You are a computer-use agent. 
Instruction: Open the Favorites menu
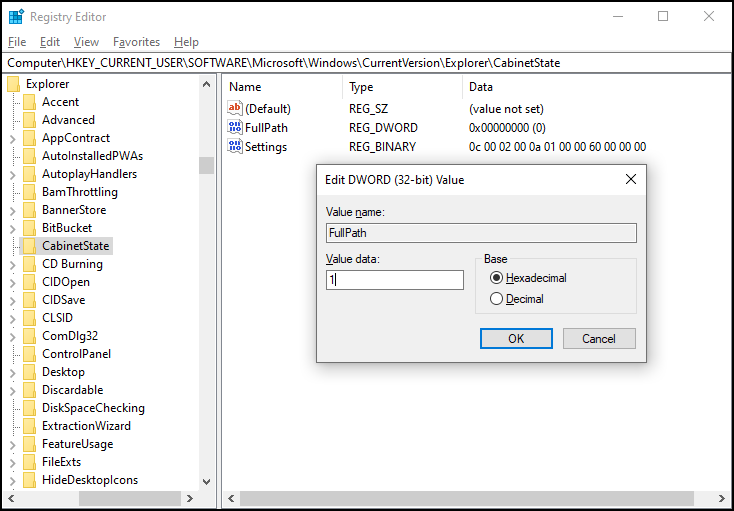click(136, 42)
